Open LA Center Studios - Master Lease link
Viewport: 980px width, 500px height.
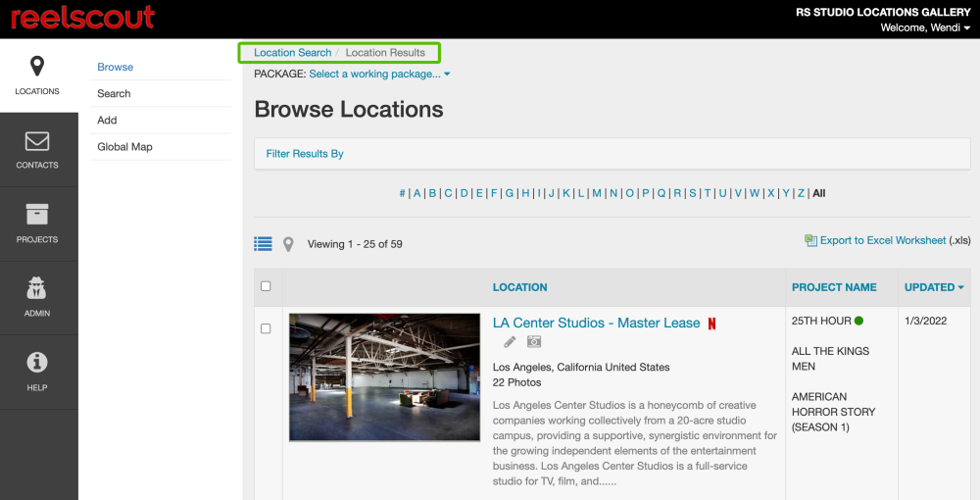pos(596,324)
